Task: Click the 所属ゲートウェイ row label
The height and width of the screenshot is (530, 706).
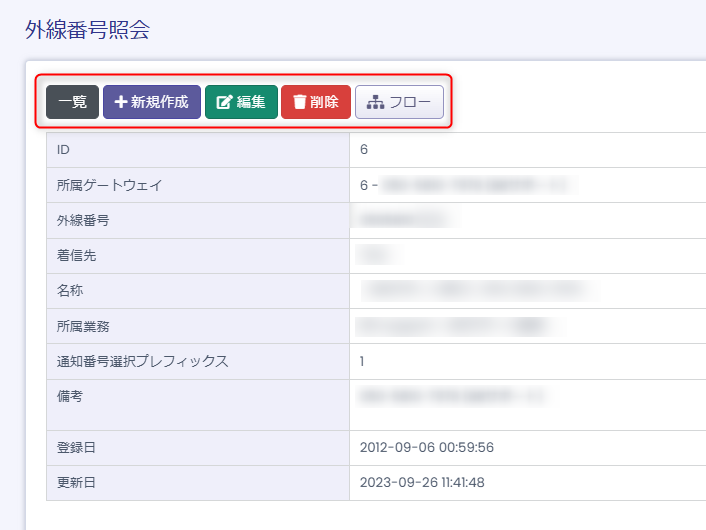Action: [x=109, y=185]
